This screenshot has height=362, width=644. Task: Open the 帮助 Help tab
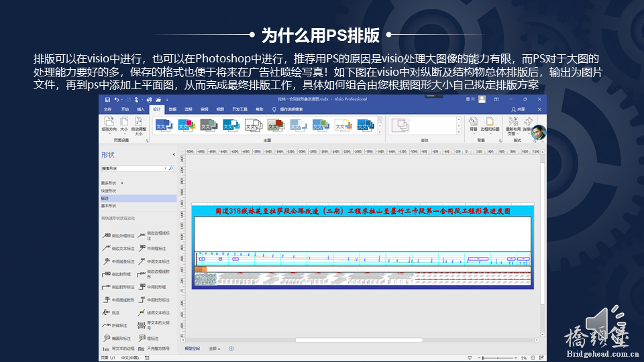259,109
